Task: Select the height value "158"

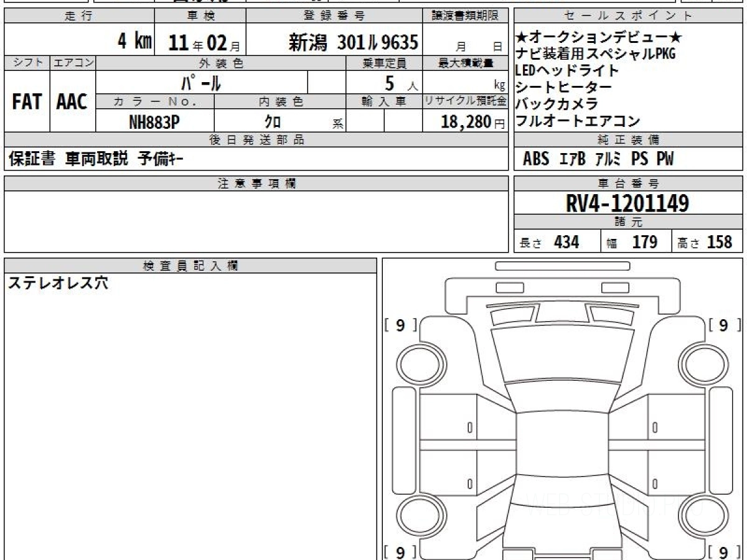Action: 720,243
